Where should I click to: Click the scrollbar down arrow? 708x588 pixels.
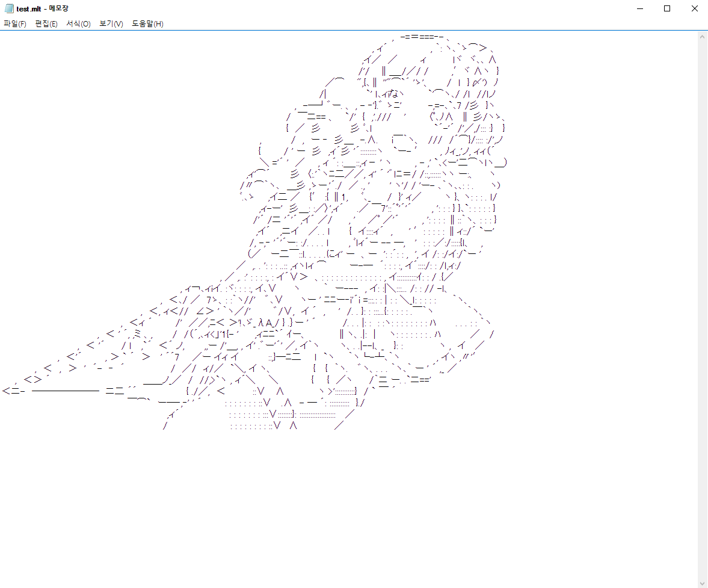(x=702, y=582)
